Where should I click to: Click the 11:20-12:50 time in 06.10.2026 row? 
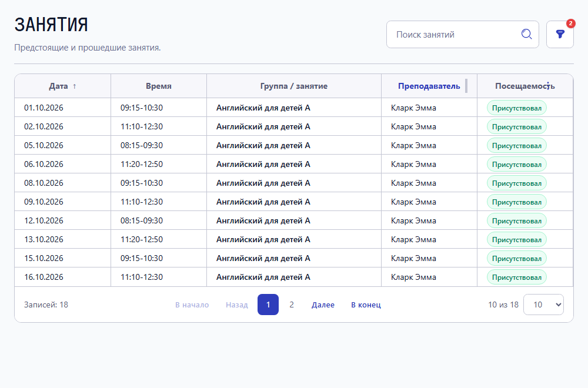[141, 164]
